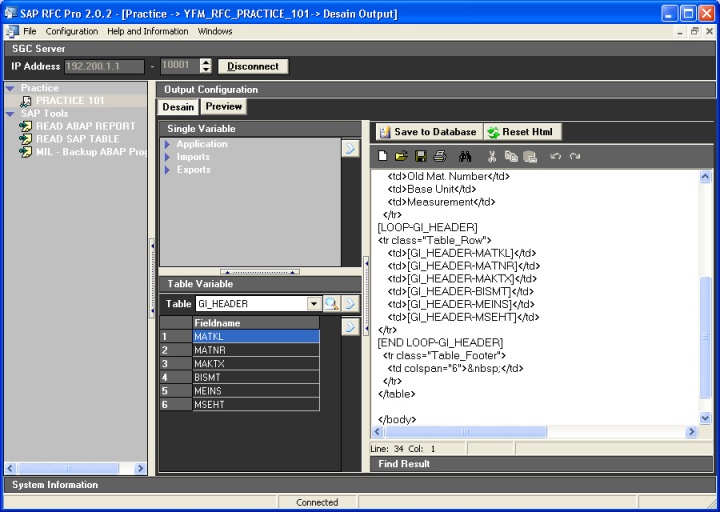Open the GI_HEADER table dropdown
The height and width of the screenshot is (512, 720).
313,303
